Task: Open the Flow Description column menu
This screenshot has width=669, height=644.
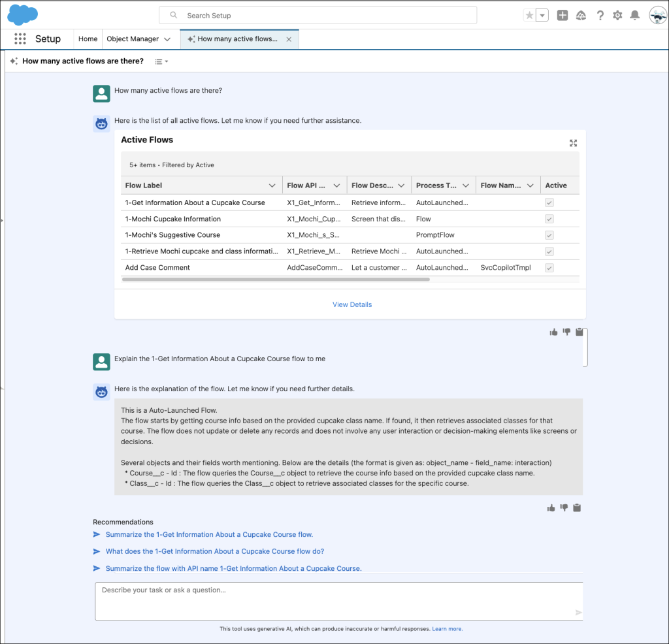Action: coord(401,185)
